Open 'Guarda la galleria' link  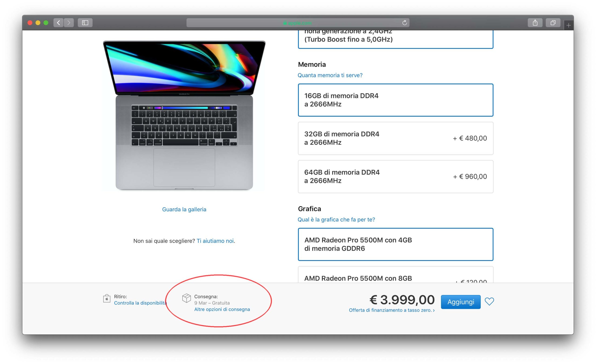click(184, 209)
